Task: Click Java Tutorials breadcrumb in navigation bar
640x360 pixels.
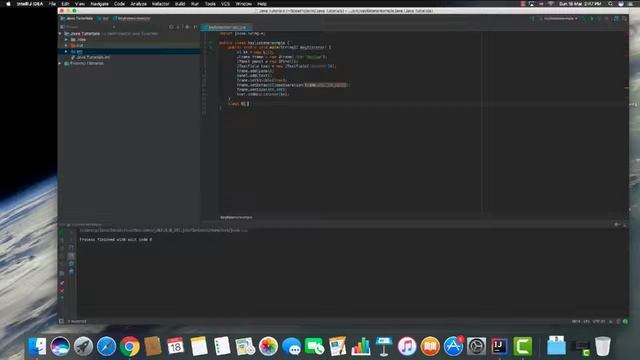Action: 77,18
